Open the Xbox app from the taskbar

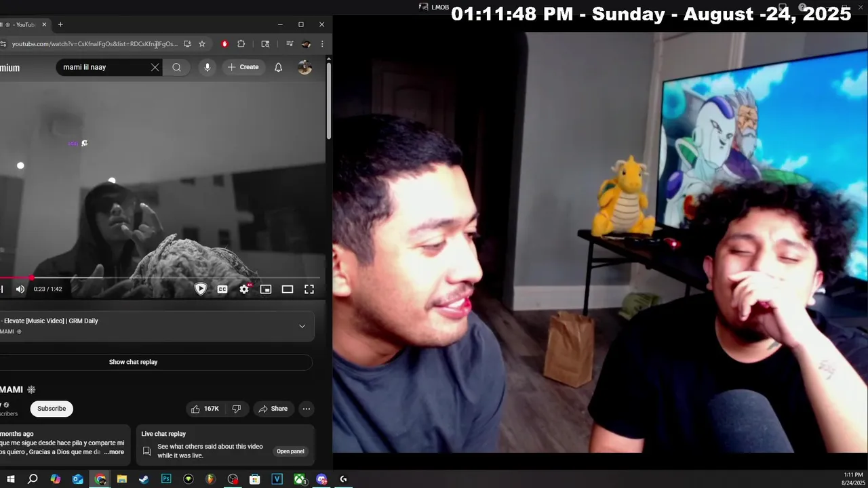(299, 479)
